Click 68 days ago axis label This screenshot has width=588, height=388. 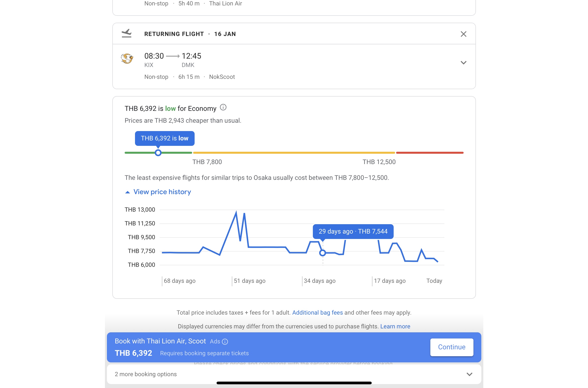180,281
